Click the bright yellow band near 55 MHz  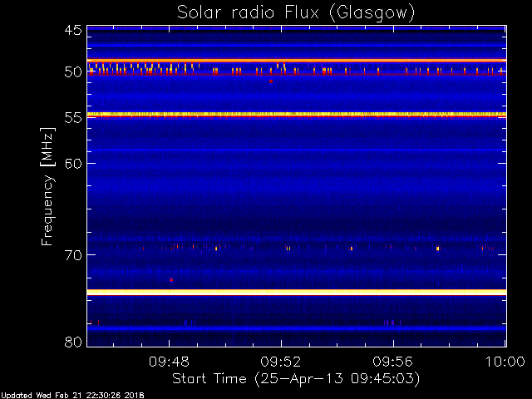tap(297, 115)
